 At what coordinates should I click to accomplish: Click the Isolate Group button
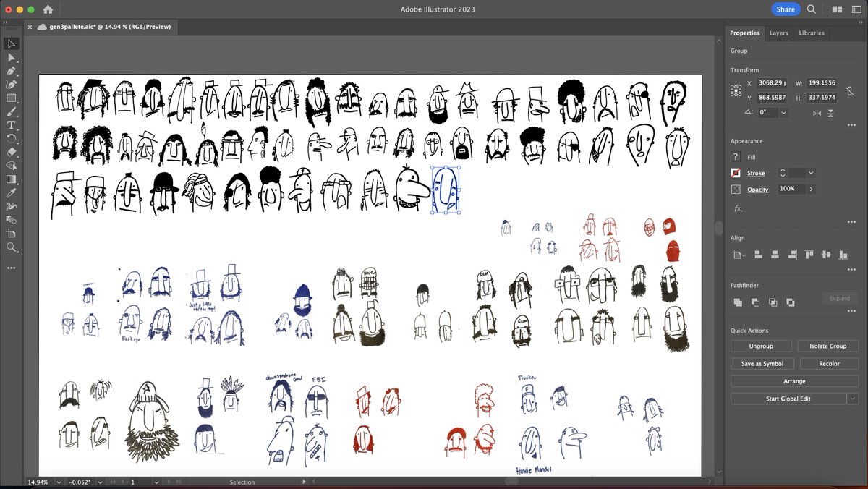pyautogui.click(x=827, y=346)
